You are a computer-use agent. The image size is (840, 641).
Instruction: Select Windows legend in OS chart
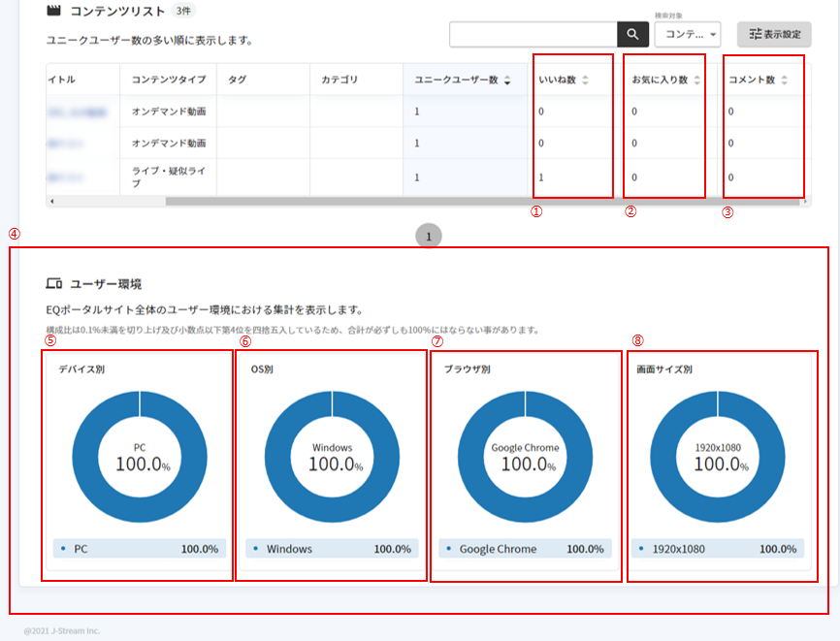coord(289,549)
